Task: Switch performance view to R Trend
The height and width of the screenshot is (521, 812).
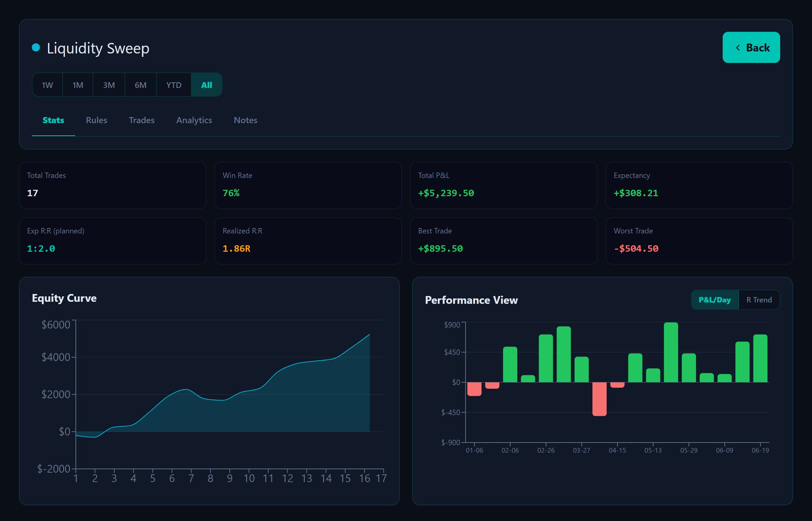Action: [x=759, y=300]
